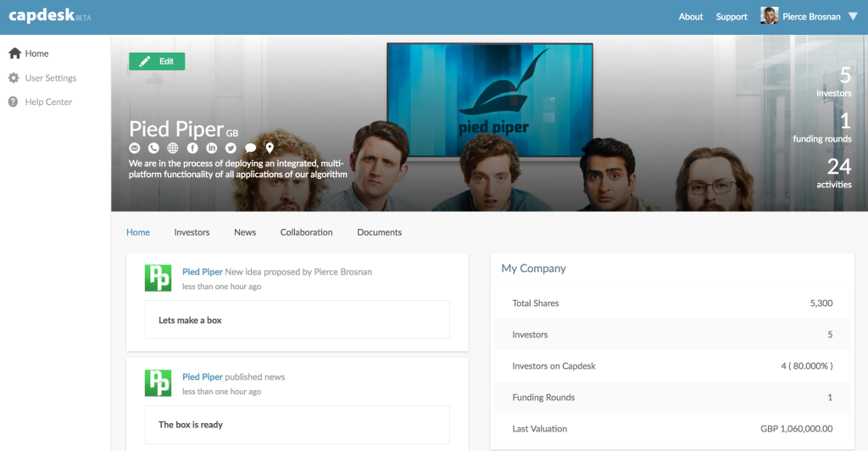This screenshot has height=451, width=868.
Task: Click Pied Piper link in new idea post
Action: pyautogui.click(x=202, y=272)
